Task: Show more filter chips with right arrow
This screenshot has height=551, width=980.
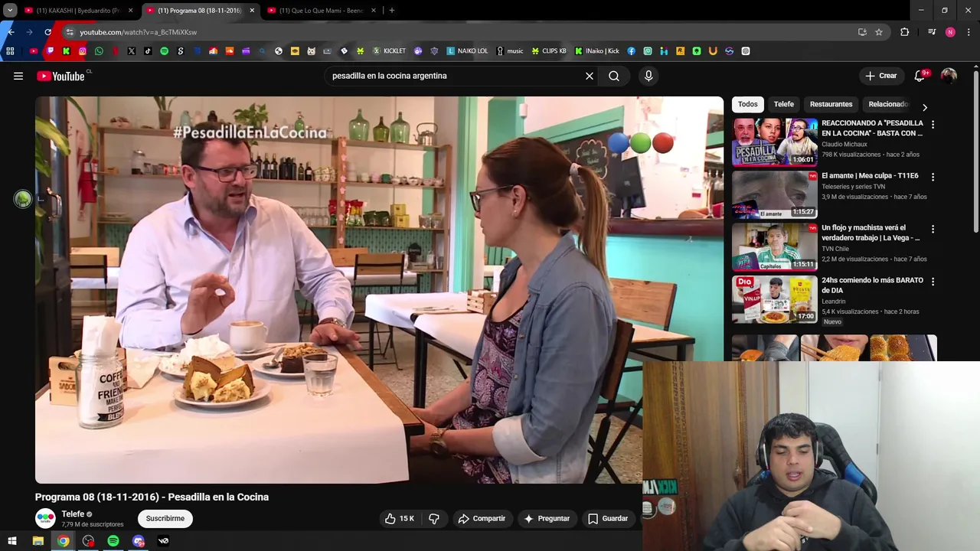Action: 924,107
